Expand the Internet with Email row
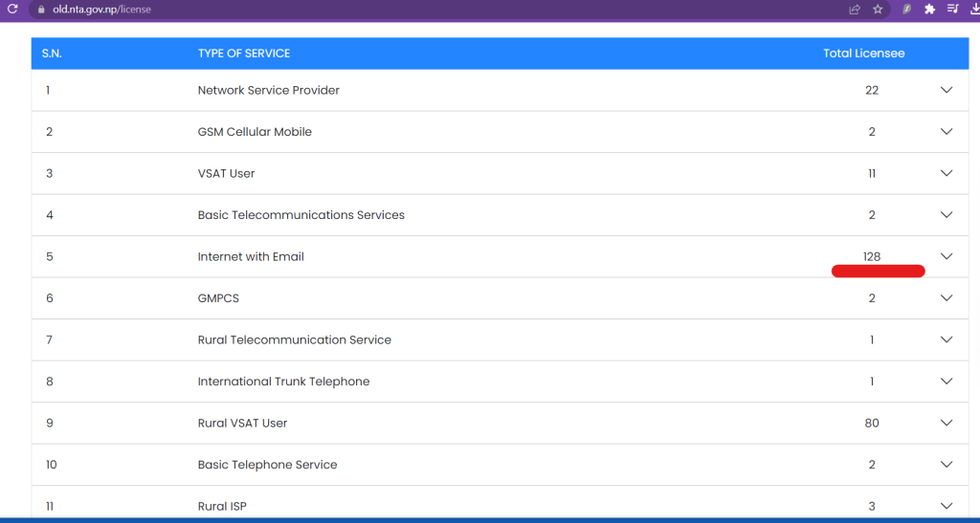Image resolution: width=980 pixels, height=523 pixels. (947, 256)
